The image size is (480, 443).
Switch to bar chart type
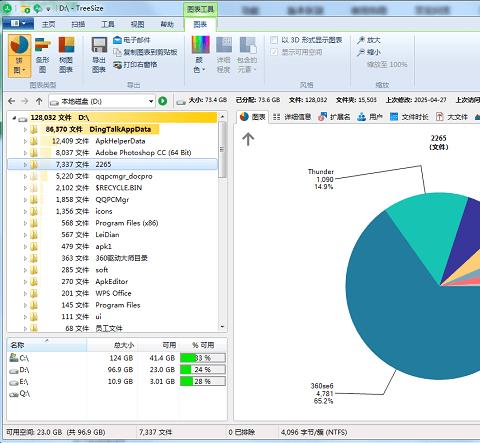pyautogui.click(x=43, y=56)
